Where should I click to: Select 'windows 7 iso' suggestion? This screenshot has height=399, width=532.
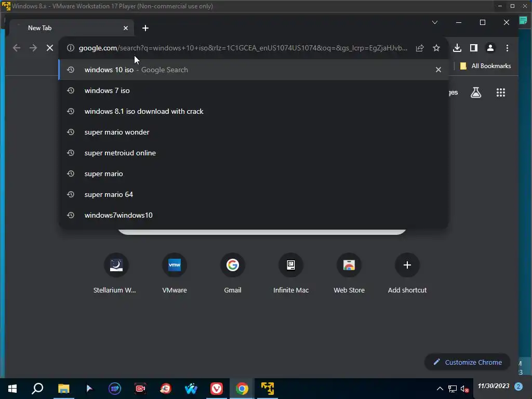[254, 90]
